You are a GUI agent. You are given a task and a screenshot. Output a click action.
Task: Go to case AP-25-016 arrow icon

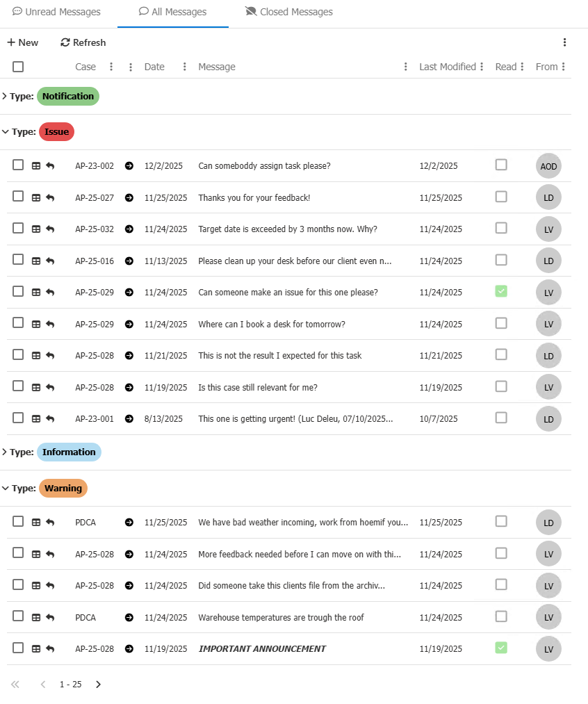[129, 261]
